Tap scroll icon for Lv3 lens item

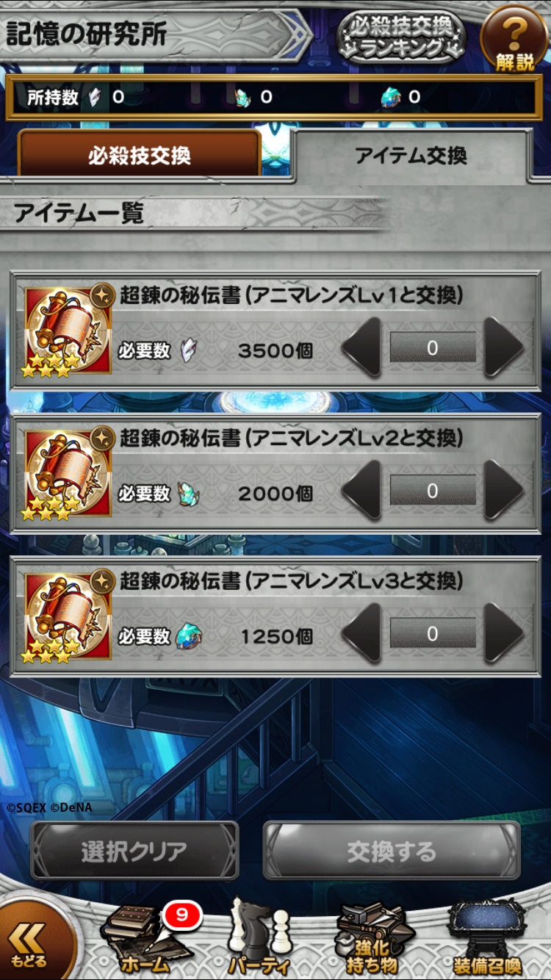tap(68, 616)
